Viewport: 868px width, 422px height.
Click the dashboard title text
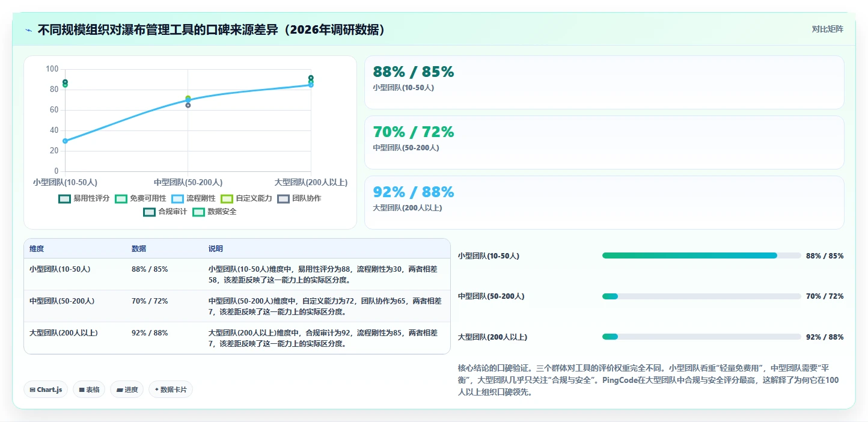[211, 30]
